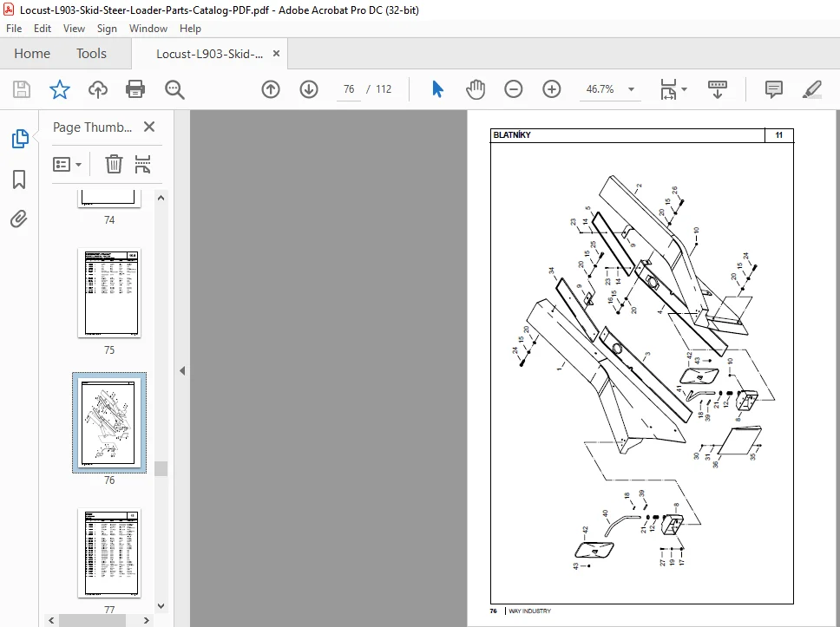Zoom in with the plus icon
The height and width of the screenshot is (627, 840).
pos(551,88)
